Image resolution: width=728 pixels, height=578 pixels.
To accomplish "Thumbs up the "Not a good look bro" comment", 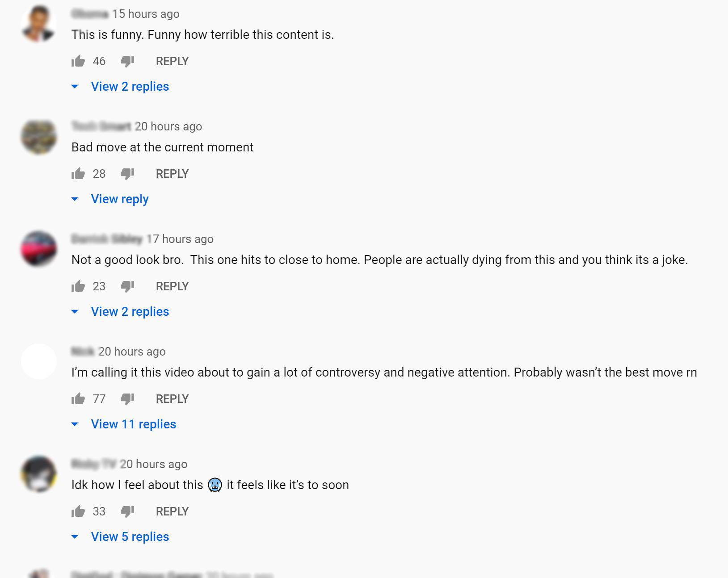I will click(78, 286).
